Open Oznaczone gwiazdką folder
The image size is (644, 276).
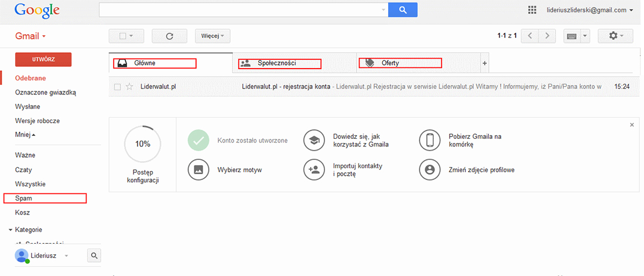(x=46, y=93)
